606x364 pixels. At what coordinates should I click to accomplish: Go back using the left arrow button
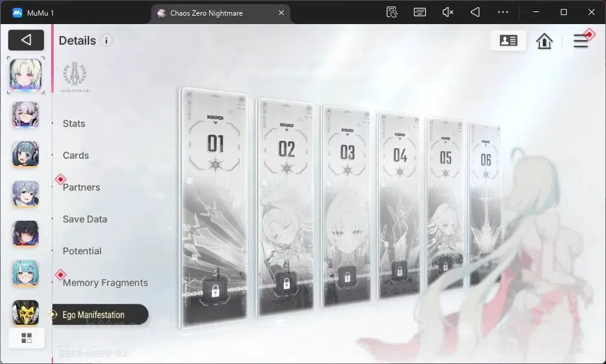(x=26, y=40)
